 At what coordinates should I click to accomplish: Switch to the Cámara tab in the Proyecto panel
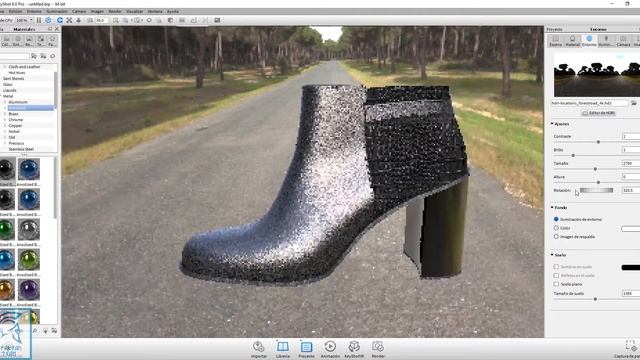pos(623,41)
